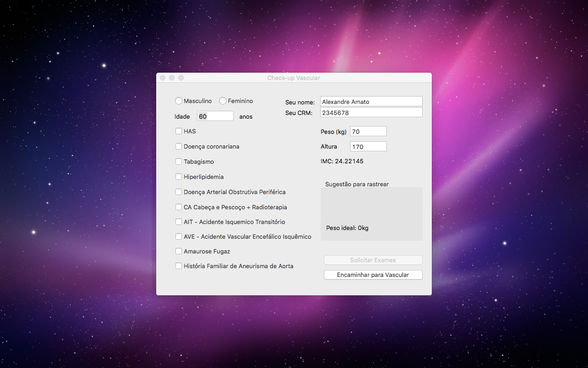
Task: Enable História Familiar de Aneurisma de Aorta
Action: tap(179, 266)
